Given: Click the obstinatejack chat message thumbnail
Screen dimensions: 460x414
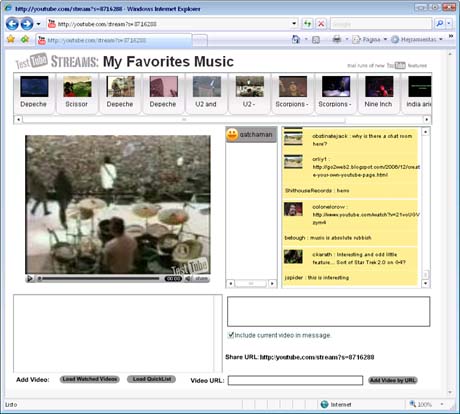Looking at the screenshot, I should (x=293, y=139).
